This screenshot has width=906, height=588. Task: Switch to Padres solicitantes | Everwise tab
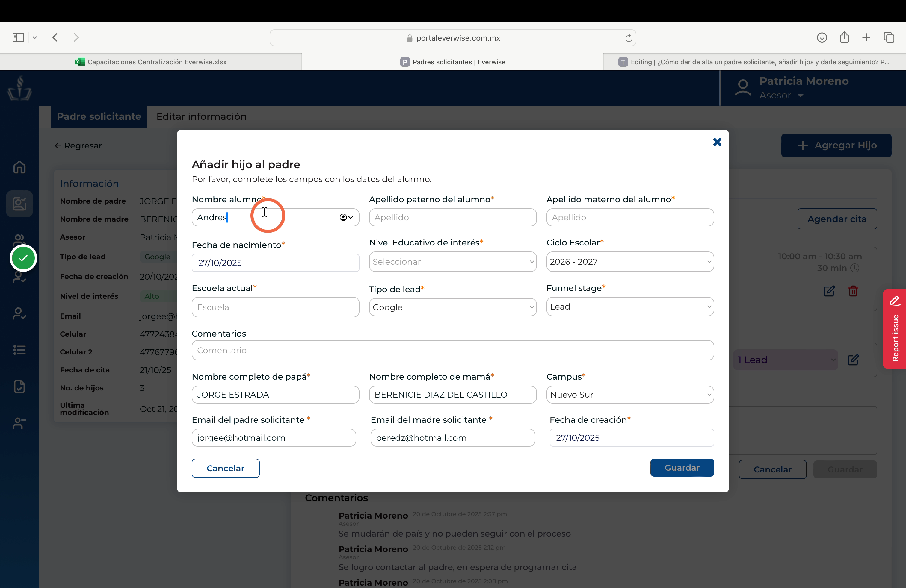453,62
